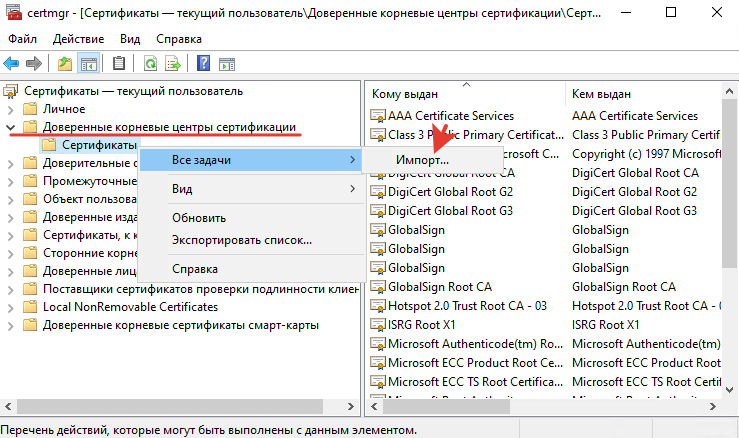Click certificate icon of GlobalSign Root CA

point(378,287)
